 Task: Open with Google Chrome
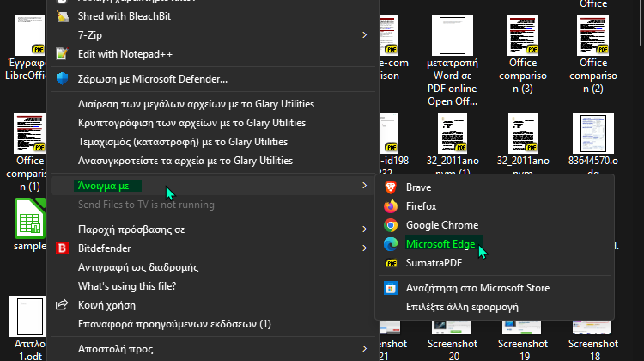click(x=495, y=225)
